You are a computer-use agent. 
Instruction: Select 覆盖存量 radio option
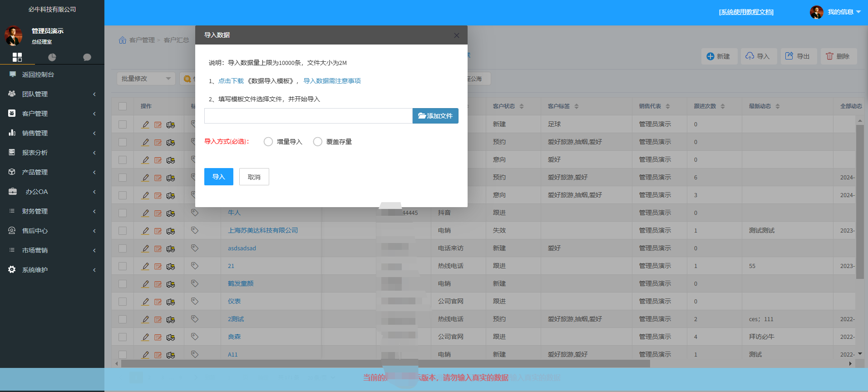click(x=318, y=142)
